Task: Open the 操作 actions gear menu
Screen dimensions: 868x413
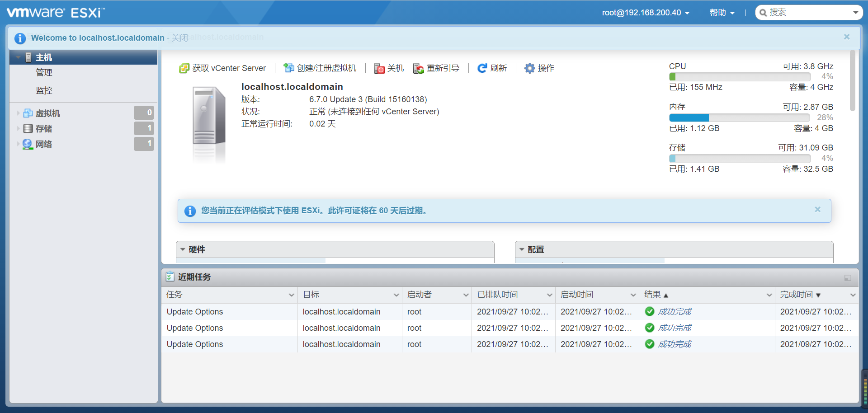Action: point(539,68)
